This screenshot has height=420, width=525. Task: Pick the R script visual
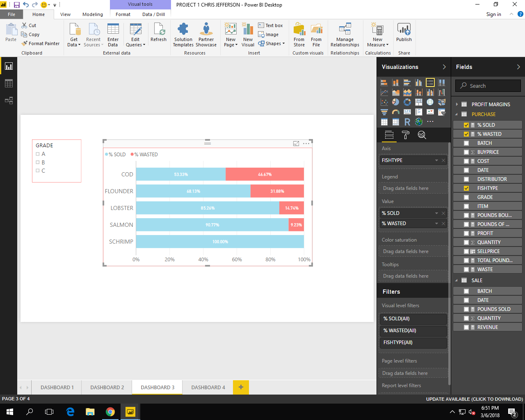pos(407,122)
